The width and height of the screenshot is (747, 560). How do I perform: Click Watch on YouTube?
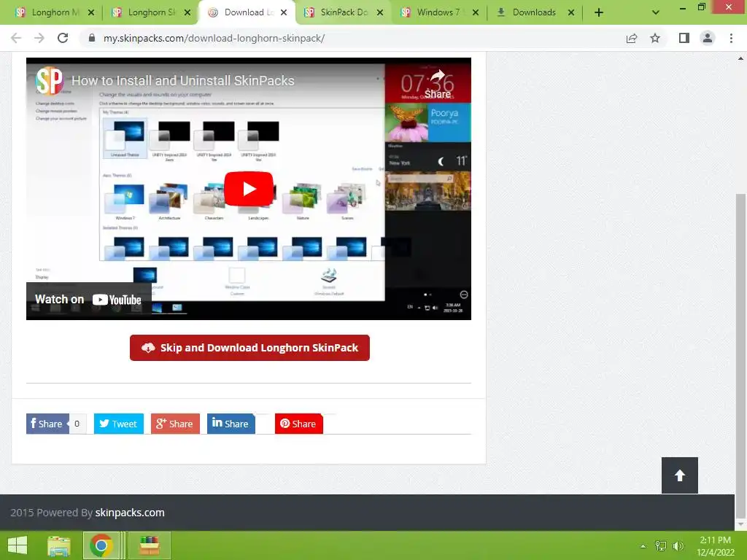[88, 300]
